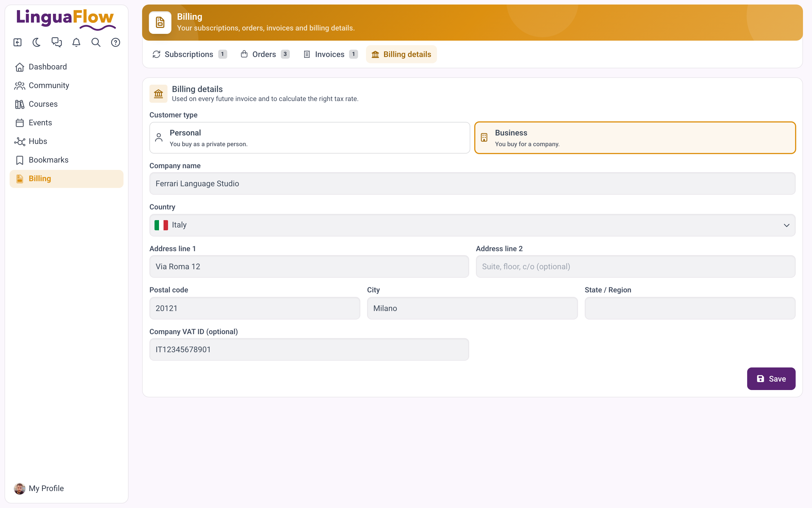The image size is (812, 508).
Task: Switch to the Invoices tab
Action: [x=330, y=54]
